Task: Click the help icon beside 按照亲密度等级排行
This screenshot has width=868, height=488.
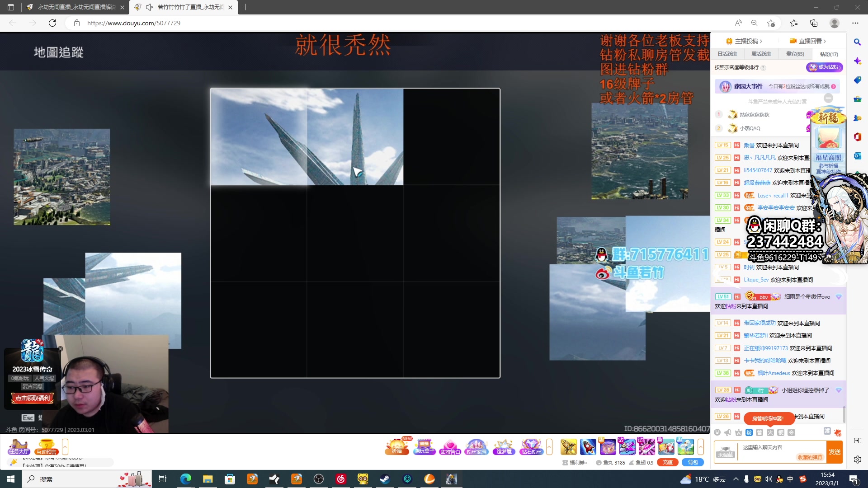Action: click(763, 68)
